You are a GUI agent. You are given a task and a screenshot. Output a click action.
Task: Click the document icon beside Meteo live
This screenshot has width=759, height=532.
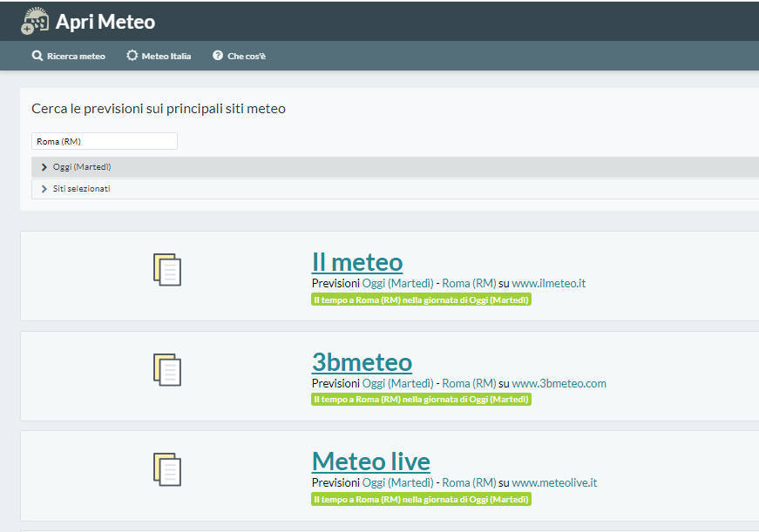click(167, 469)
